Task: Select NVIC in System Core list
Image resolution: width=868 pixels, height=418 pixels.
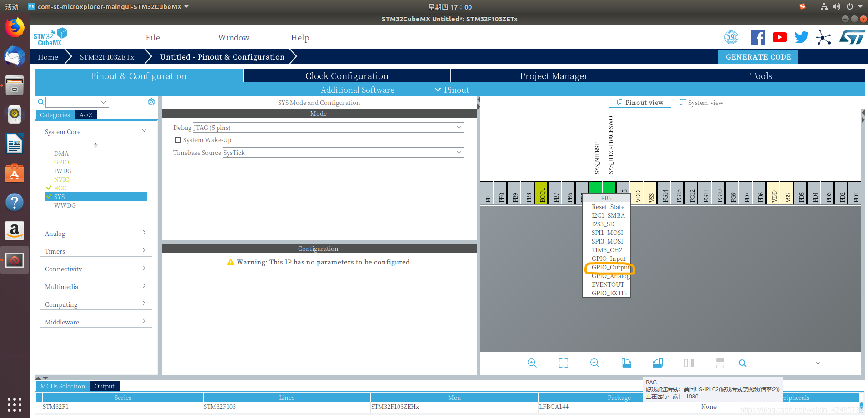Action: (x=61, y=179)
